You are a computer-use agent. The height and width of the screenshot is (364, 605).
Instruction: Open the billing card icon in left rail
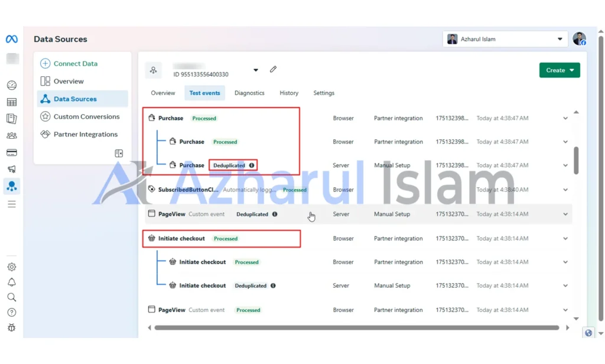point(12,152)
